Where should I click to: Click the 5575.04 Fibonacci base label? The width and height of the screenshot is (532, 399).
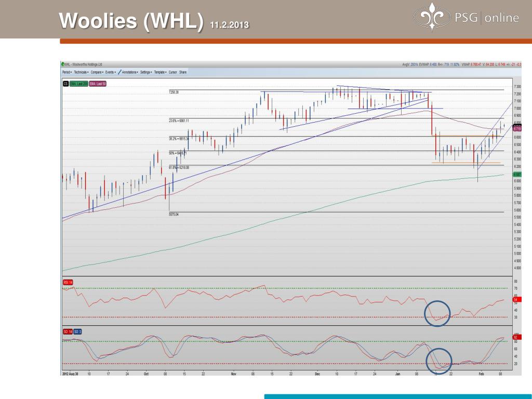coord(174,215)
